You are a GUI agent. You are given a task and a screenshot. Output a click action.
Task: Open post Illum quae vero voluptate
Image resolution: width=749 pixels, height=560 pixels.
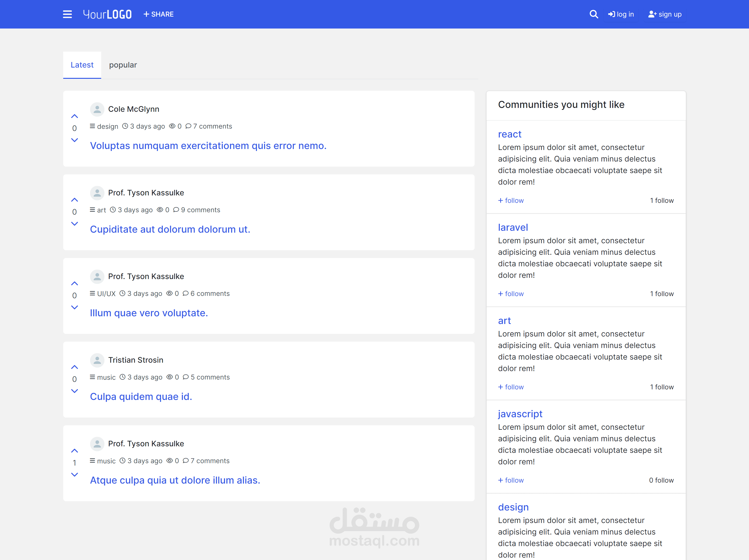pyautogui.click(x=149, y=313)
